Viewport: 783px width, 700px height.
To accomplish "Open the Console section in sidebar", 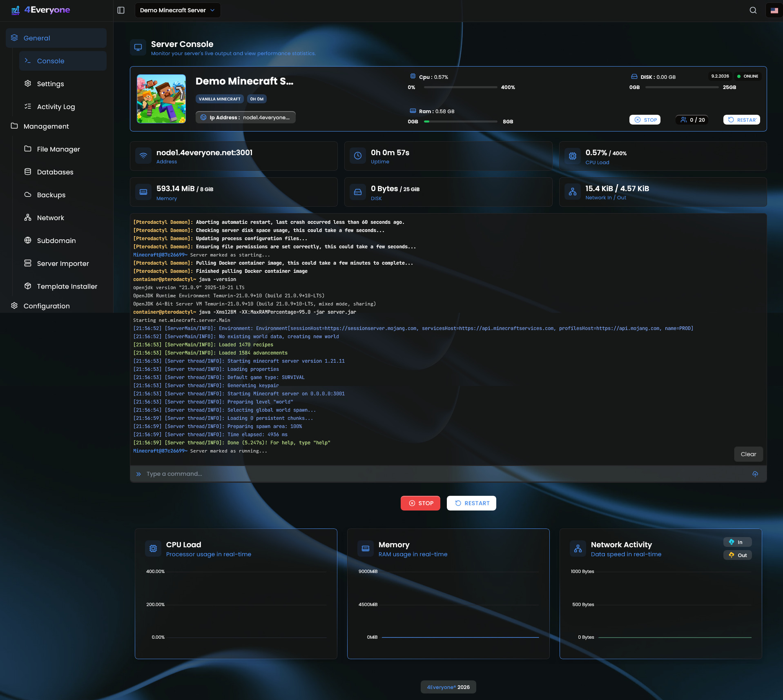I will 50,61.
